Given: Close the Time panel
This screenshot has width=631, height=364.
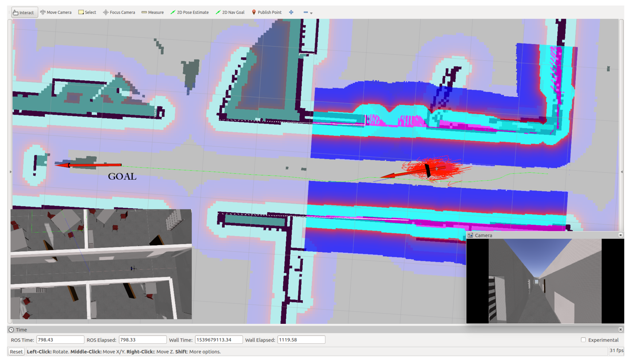Looking at the screenshot, I should [x=620, y=329].
